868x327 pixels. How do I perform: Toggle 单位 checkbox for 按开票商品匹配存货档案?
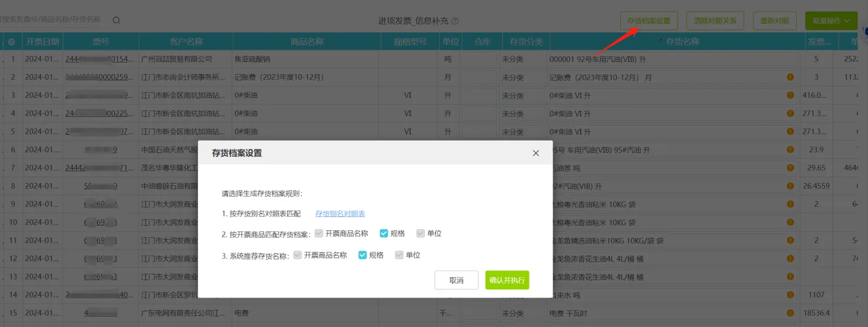pos(421,233)
